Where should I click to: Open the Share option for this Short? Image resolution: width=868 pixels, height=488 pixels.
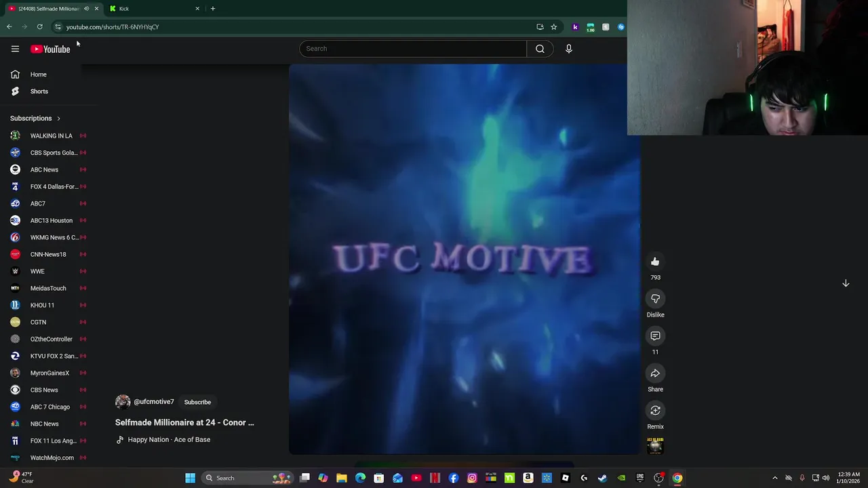coord(655,373)
